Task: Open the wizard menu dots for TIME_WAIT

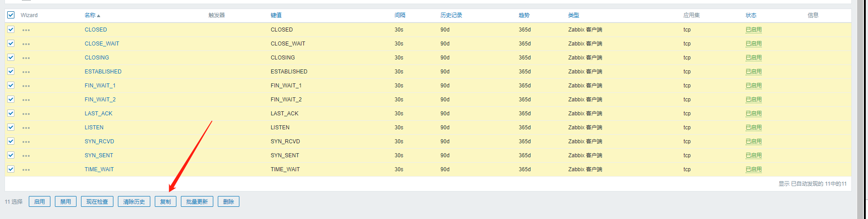Action: tap(26, 170)
